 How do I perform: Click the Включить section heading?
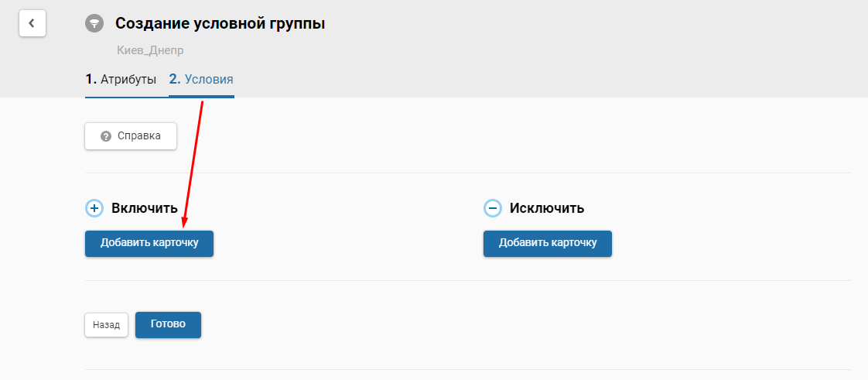(x=145, y=208)
